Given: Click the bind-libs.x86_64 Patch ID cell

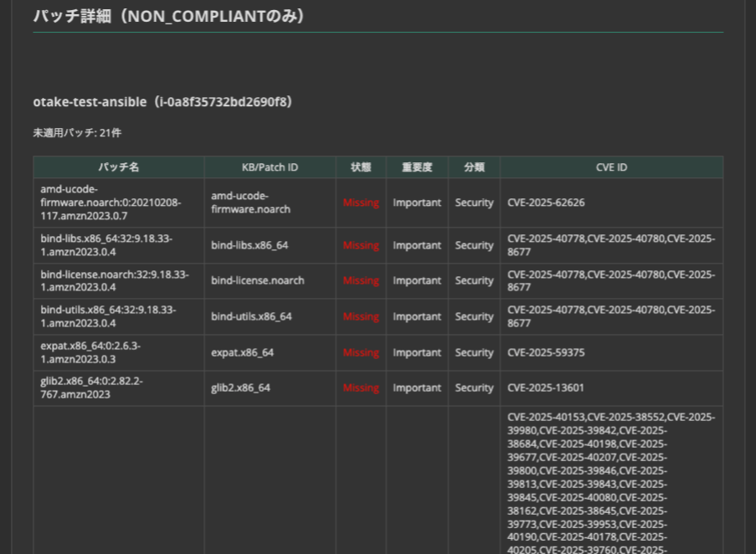Looking at the screenshot, I should pos(249,245).
